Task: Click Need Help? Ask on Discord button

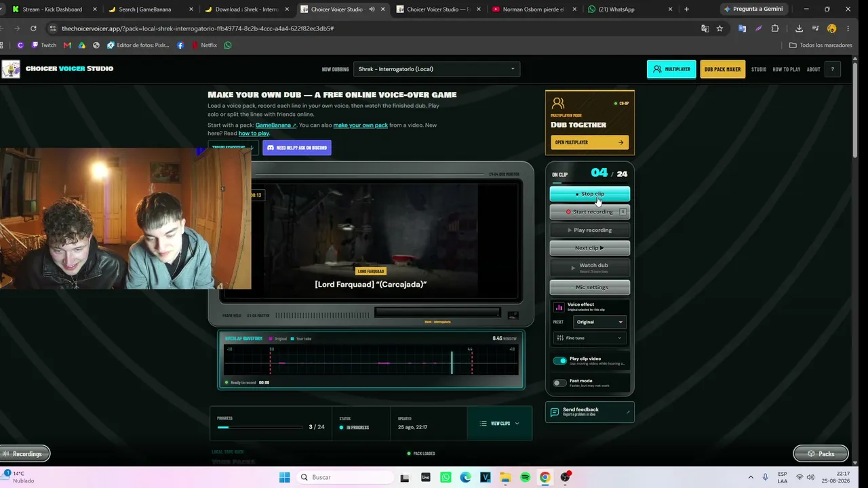Action: (297, 148)
